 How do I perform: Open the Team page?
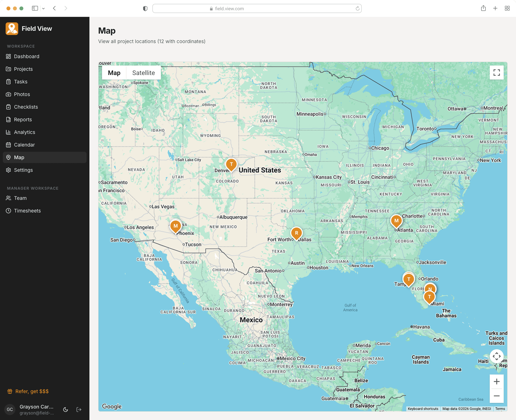45,198
